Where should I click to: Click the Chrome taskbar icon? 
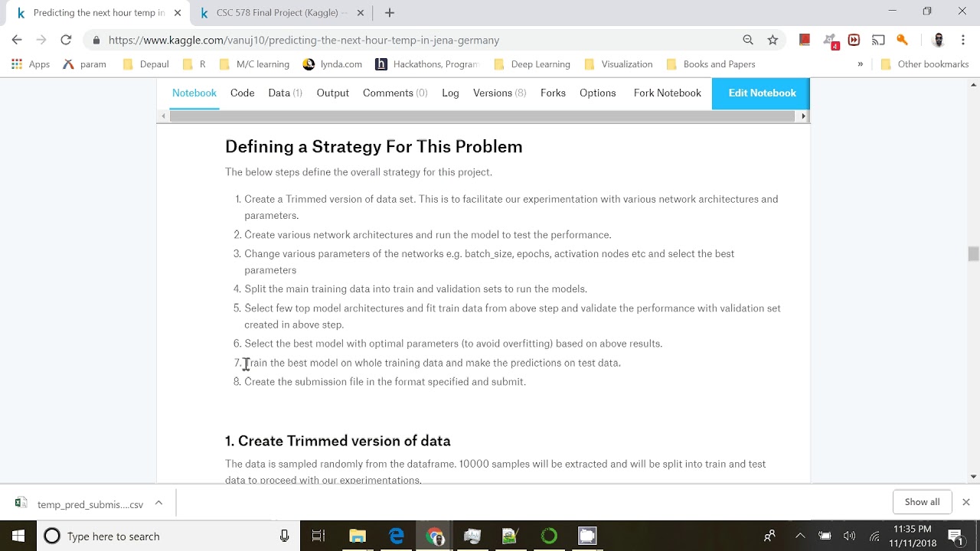(435, 536)
